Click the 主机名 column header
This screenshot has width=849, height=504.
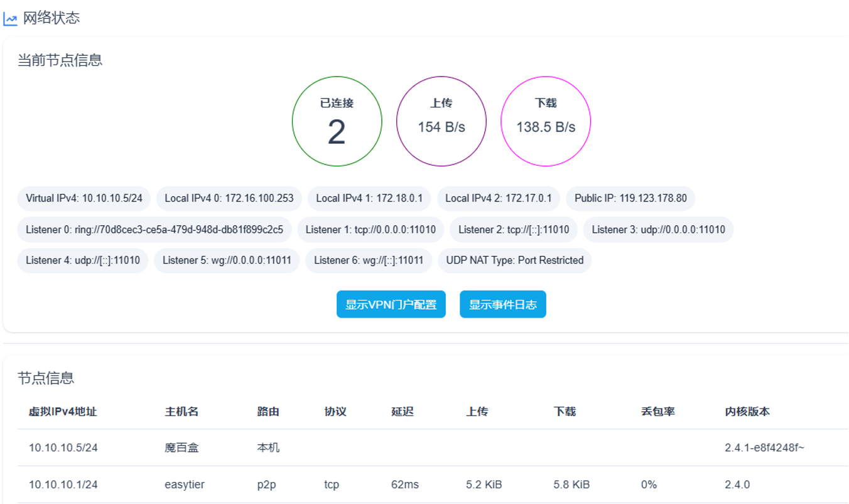coord(181,412)
